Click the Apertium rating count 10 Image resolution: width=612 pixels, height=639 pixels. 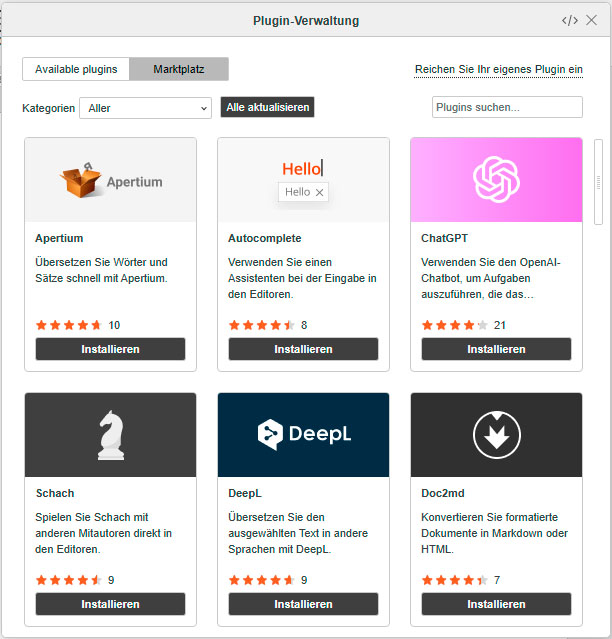click(114, 325)
